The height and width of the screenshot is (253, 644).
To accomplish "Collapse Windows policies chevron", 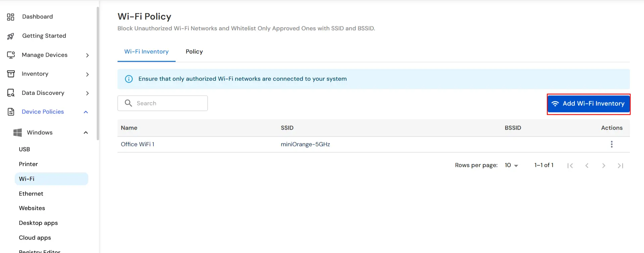I will pyautogui.click(x=86, y=133).
